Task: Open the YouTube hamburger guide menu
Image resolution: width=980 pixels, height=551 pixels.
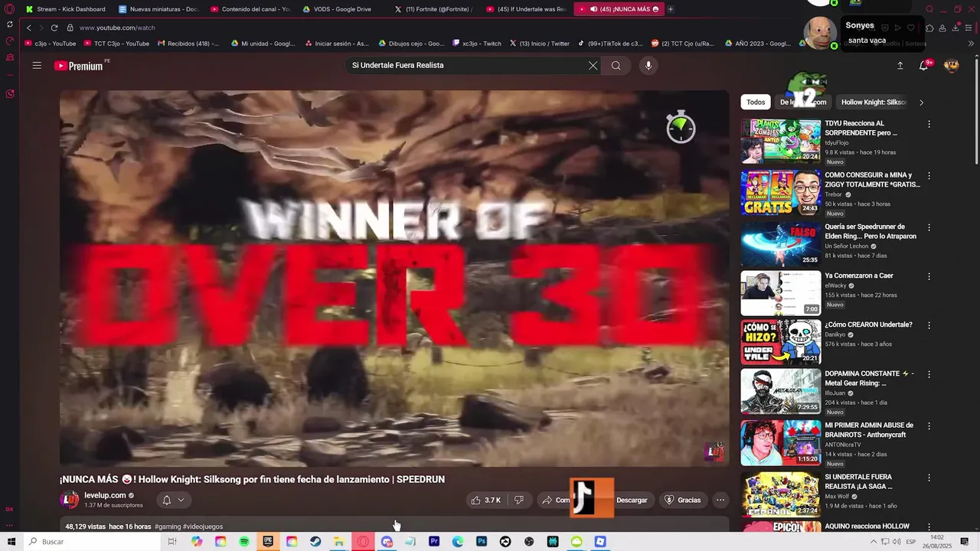Action: point(37,65)
